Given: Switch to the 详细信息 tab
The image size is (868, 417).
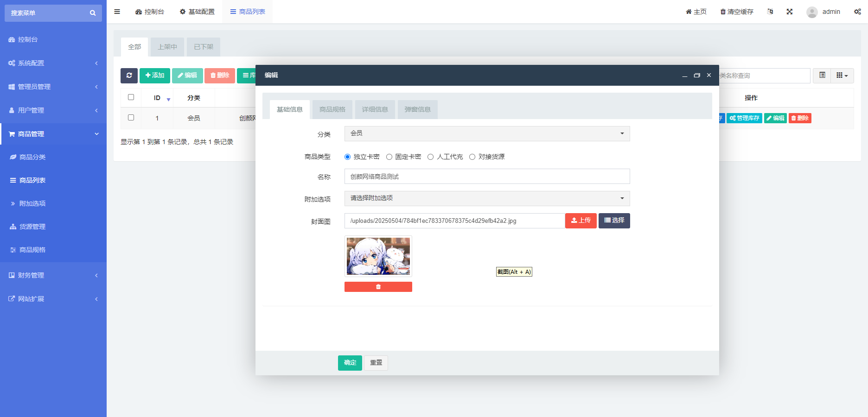Looking at the screenshot, I should [x=375, y=109].
